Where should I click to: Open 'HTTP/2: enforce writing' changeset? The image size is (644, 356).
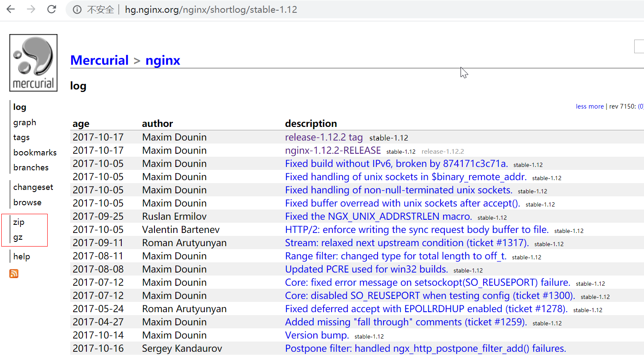(417, 230)
